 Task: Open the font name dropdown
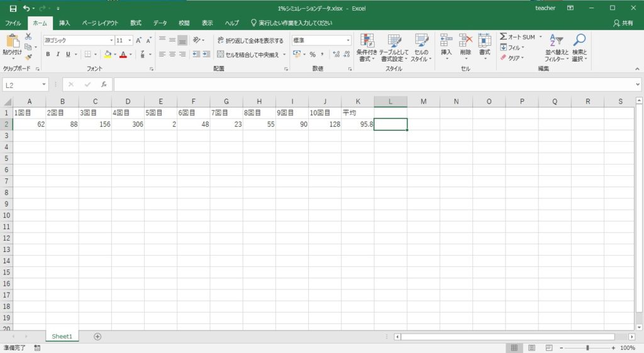(111, 40)
